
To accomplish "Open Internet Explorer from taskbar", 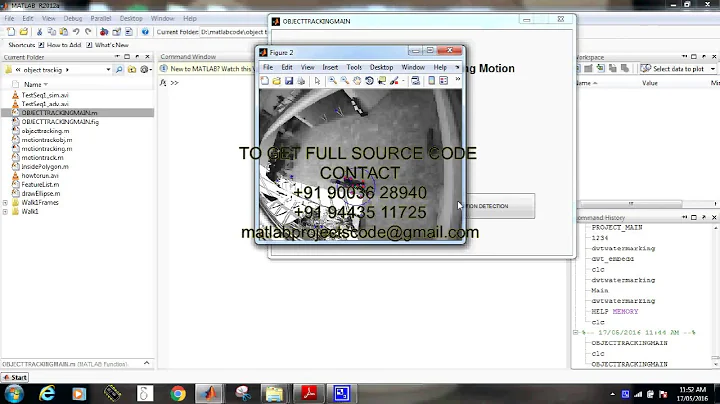I will click(47, 393).
